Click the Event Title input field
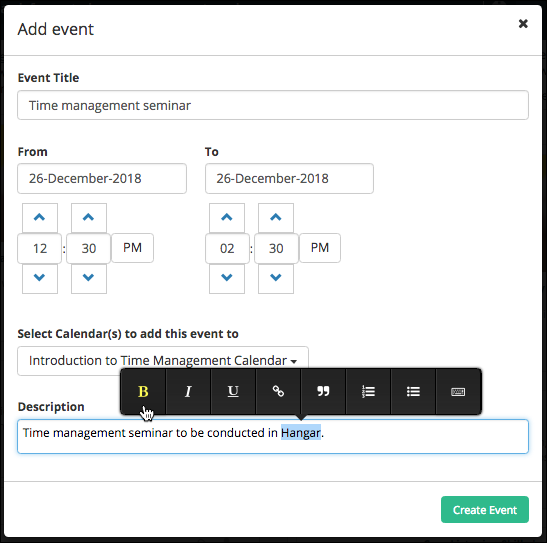This screenshot has width=547, height=543. [x=273, y=105]
